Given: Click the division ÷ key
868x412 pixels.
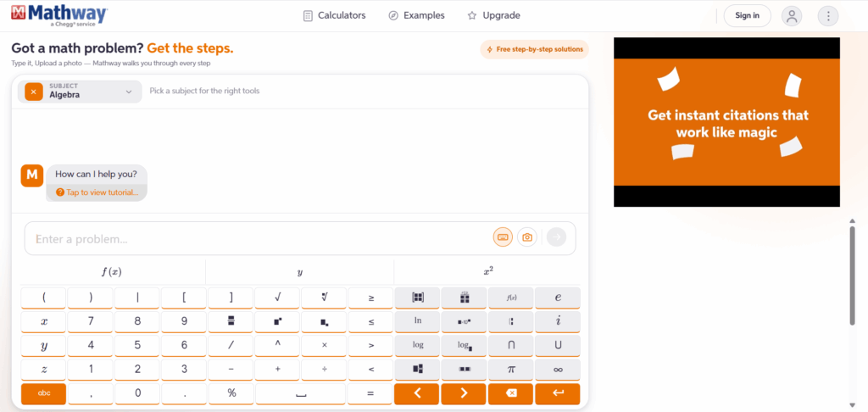Looking at the screenshot, I should click(325, 370).
